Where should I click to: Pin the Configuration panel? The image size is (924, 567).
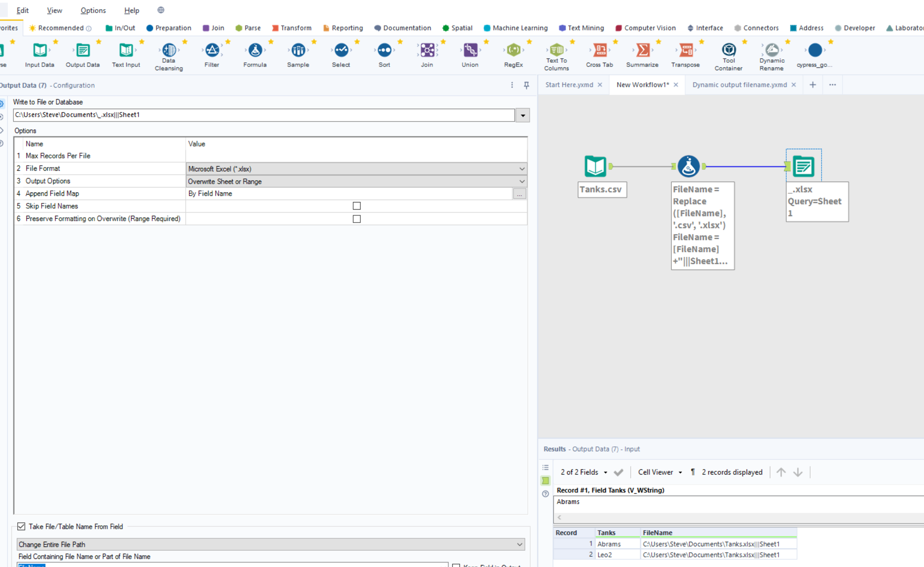coord(526,85)
